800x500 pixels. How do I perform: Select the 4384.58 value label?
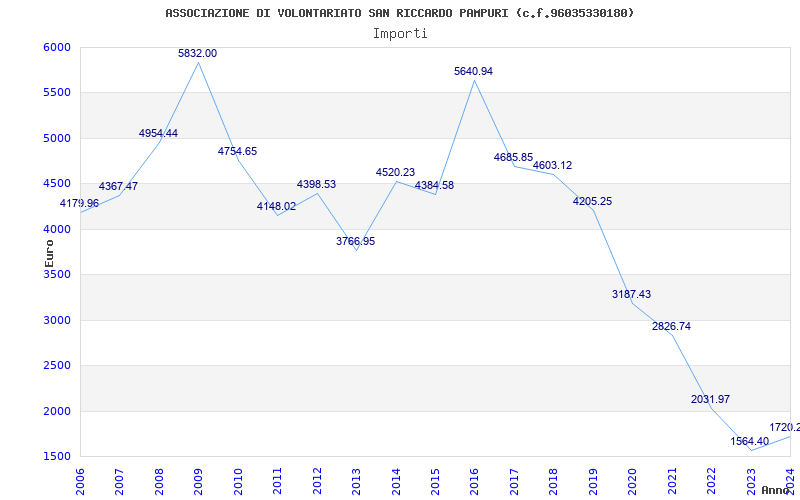(x=434, y=185)
